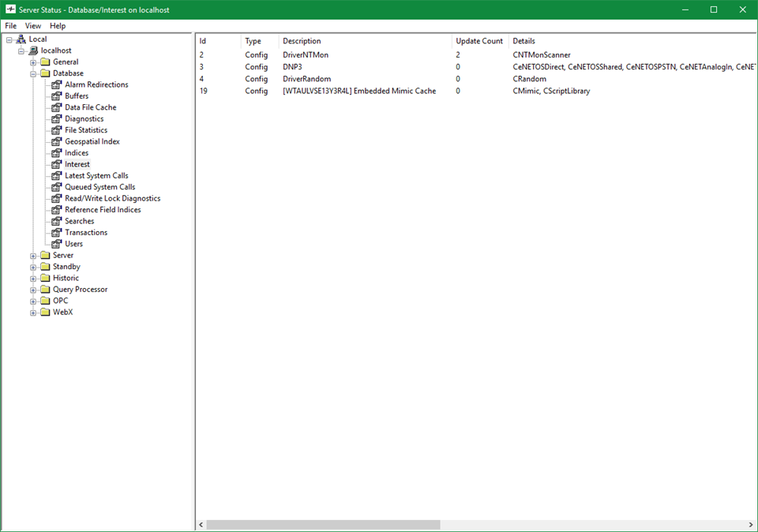Click the Queued System Calls icon

pyautogui.click(x=57, y=187)
